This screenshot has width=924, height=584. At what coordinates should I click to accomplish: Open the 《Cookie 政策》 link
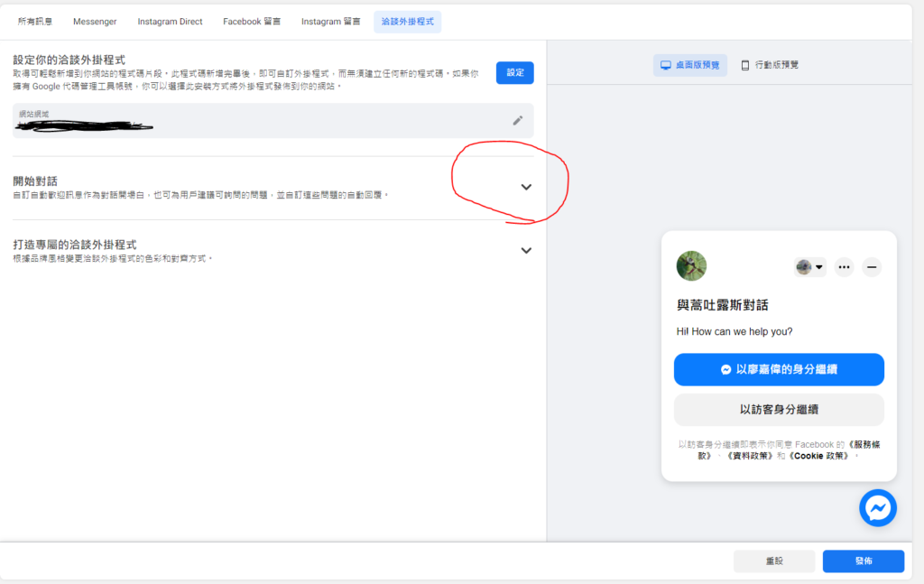point(818,456)
